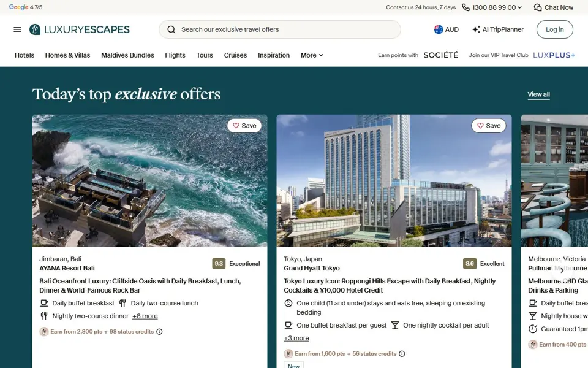The image size is (588, 368).
Task: Click cocktail glass icon for nightly cocktail
Action: tap(395, 325)
